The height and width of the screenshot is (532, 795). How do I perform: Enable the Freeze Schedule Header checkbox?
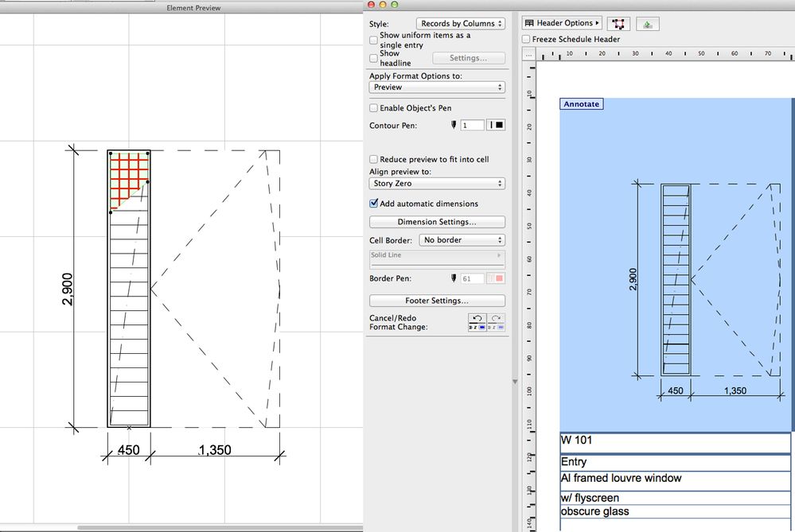pos(527,39)
